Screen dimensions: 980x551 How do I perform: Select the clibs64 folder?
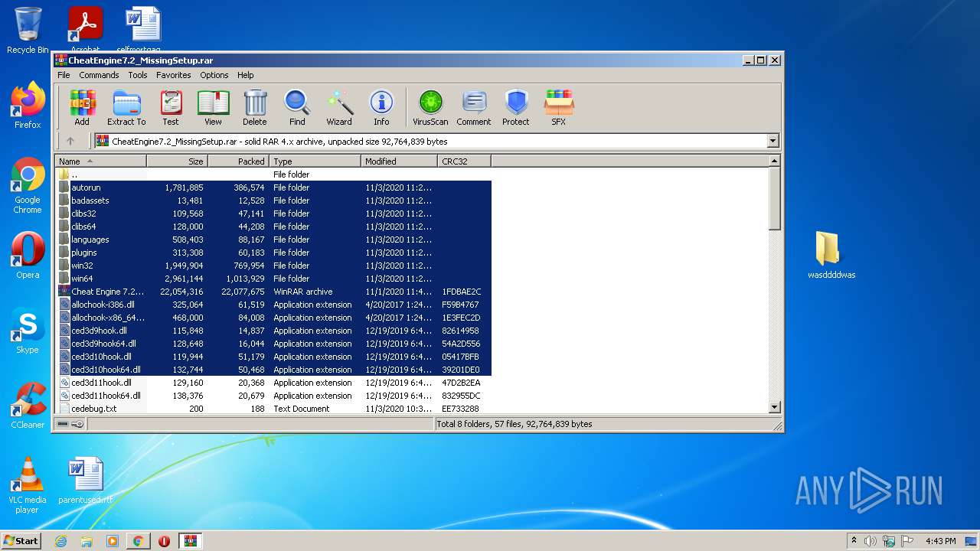pos(273,227)
